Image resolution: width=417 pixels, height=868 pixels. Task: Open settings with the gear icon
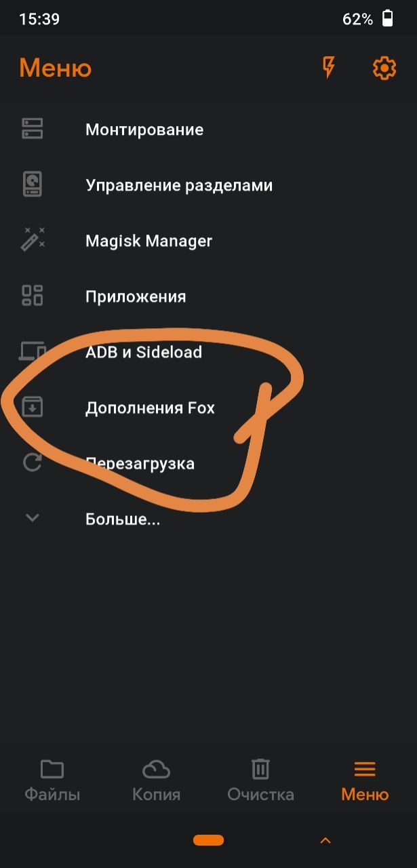point(384,68)
